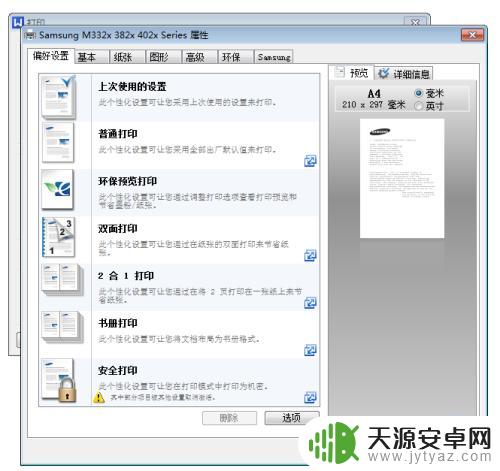
Task: Click the edit shortcut icon for 安全打印
Action: tap(310, 397)
